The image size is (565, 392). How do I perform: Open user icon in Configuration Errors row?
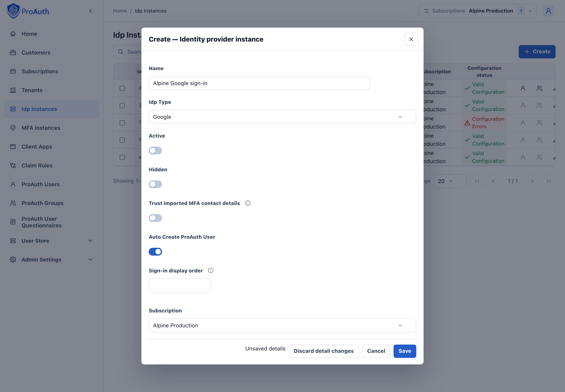523,122
